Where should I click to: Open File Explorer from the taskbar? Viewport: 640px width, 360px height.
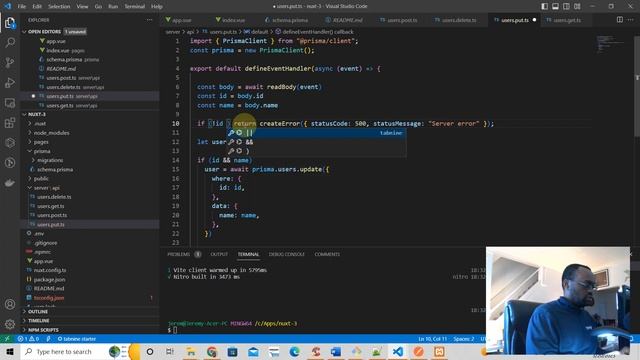[191, 351]
